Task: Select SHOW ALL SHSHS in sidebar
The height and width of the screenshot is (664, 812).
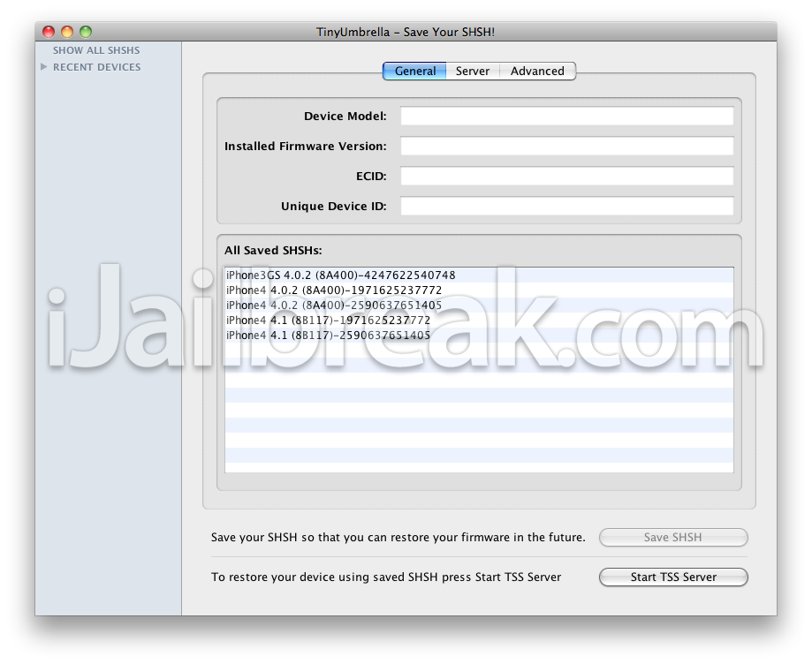Action: [x=96, y=50]
